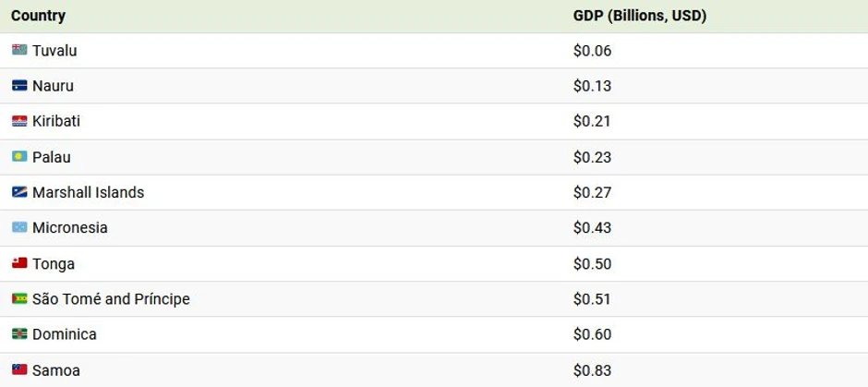Click the Kiribati flag icon
The width and height of the screenshot is (868, 387).
point(19,122)
